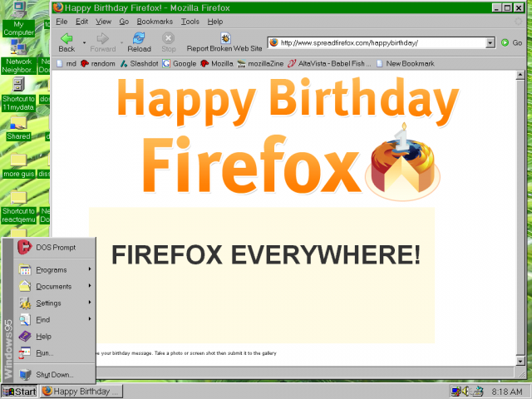Click the Start button
The width and height of the screenshot is (532, 399).
point(20,391)
